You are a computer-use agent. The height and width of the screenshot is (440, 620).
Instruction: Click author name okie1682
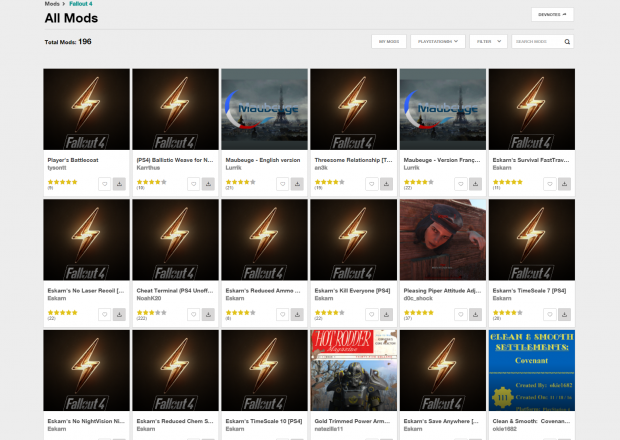[x=505, y=429]
